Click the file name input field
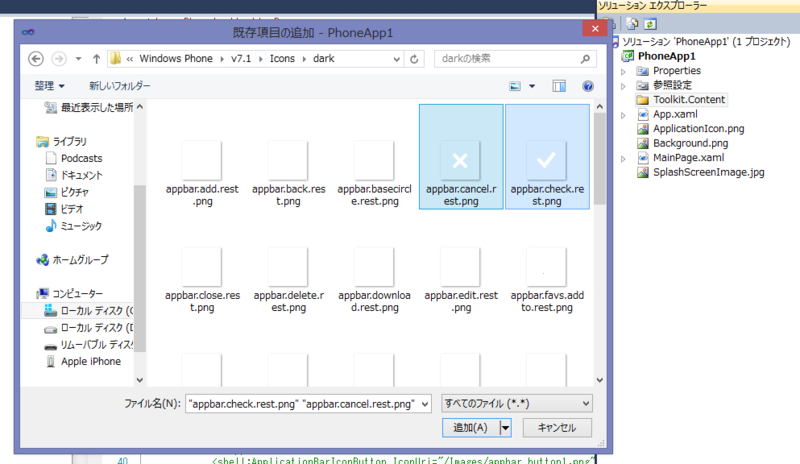Image resolution: width=800 pixels, height=464 pixels. coord(303,404)
